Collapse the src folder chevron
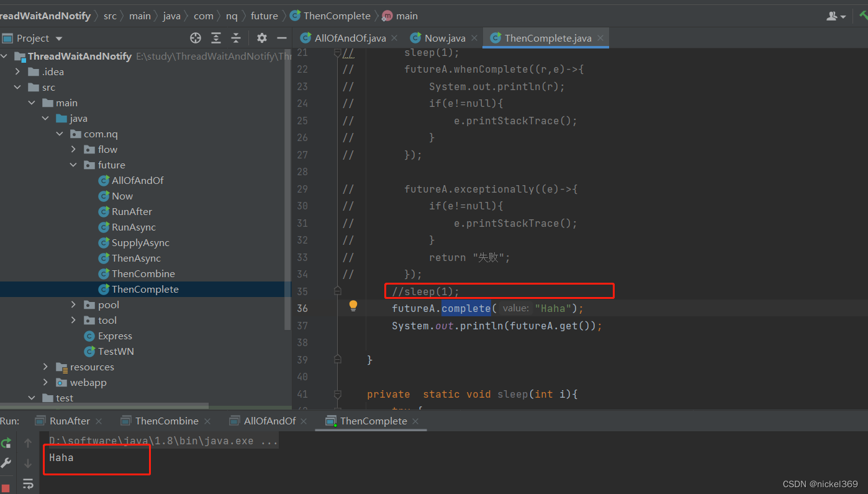Image resolution: width=868 pixels, height=494 pixels. pyautogui.click(x=18, y=88)
